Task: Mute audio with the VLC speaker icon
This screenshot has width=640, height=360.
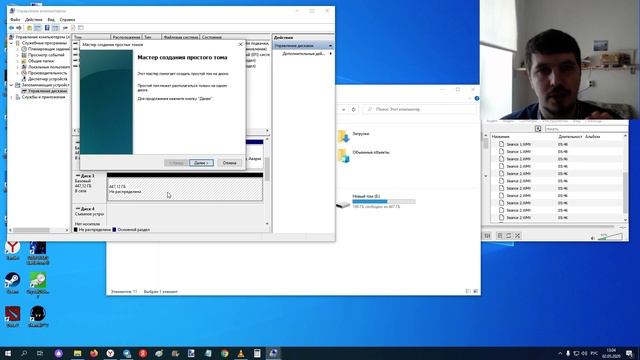Action: point(593,238)
